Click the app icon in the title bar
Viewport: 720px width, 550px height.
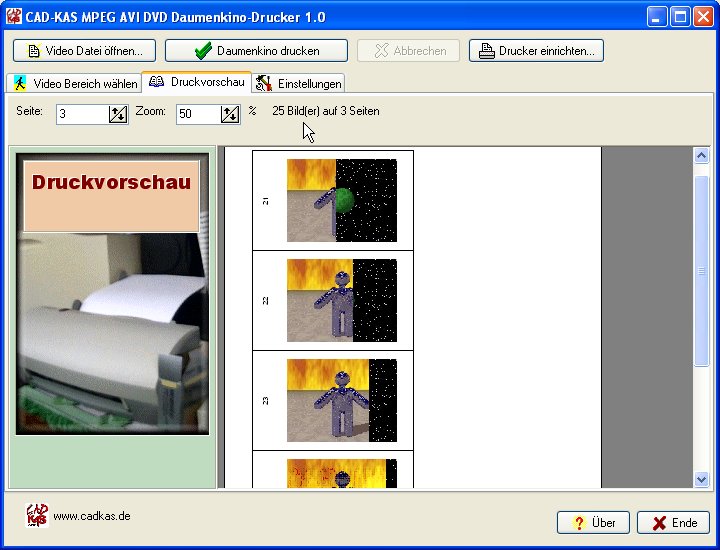point(14,17)
